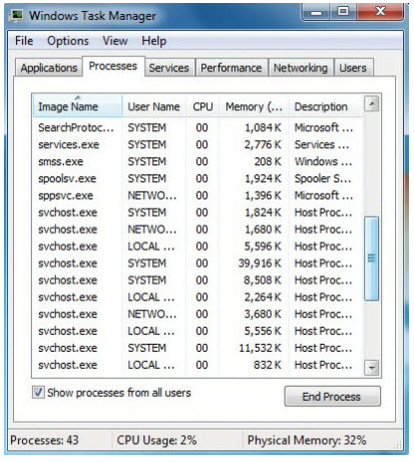Click the scroll down arrow in process list
The width and height of the screenshot is (414, 462).
point(371,368)
